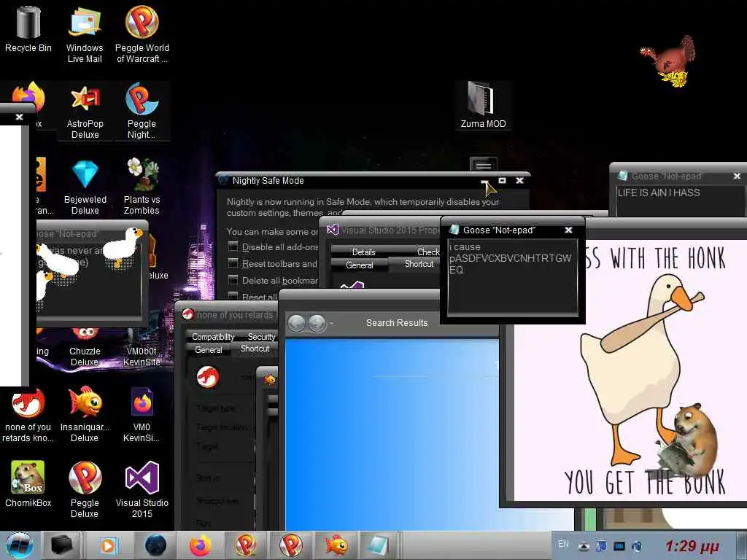
Task: Launch Windows Live Mail from the desktop
Action: tap(85, 34)
